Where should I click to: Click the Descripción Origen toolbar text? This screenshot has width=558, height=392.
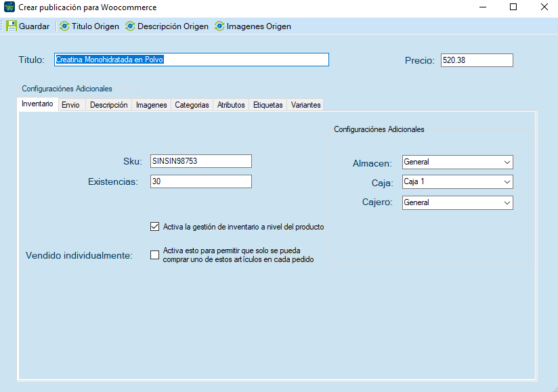click(x=173, y=26)
